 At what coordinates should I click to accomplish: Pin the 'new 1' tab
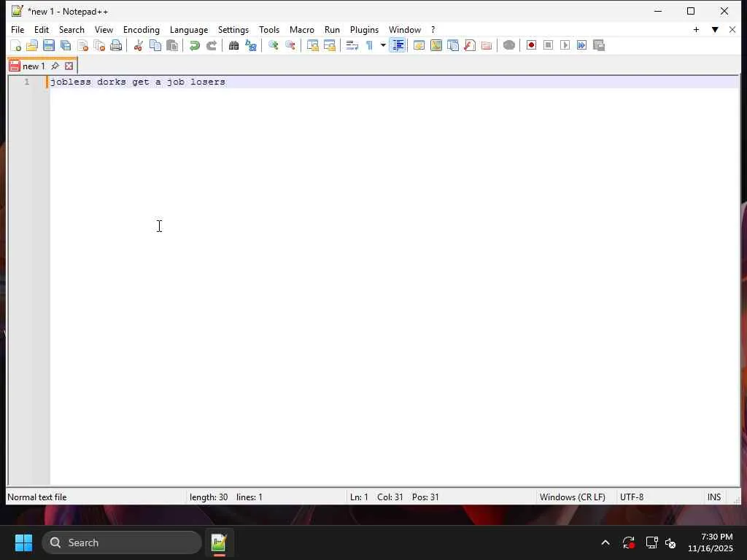[x=55, y=66]
